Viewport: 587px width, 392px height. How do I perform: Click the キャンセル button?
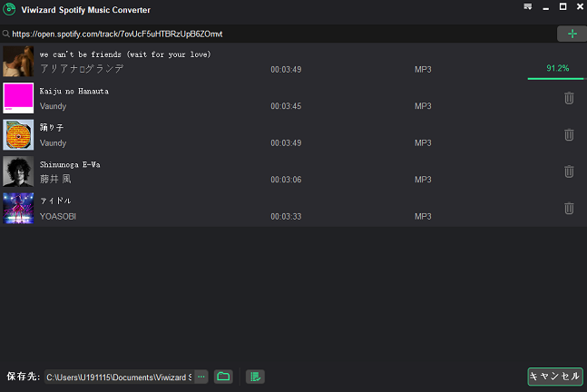[x=555, y=377]
